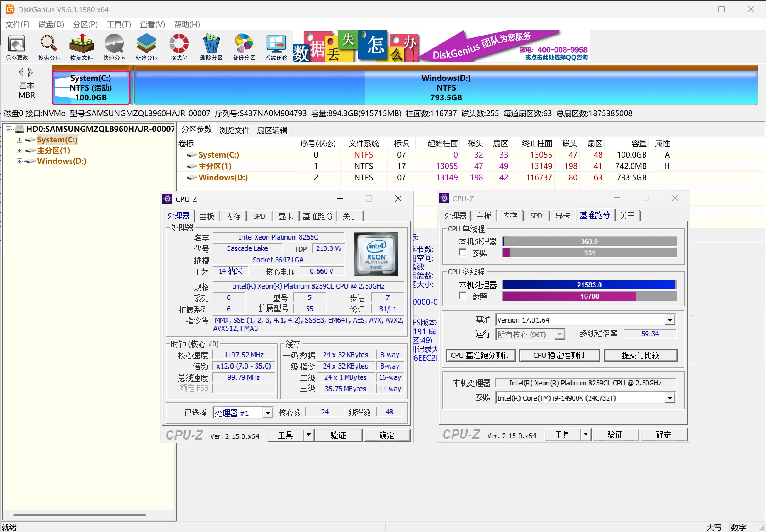Click CPU-Z icon in left window title
Screen dimensions: 766x532
tap(167, 199)
